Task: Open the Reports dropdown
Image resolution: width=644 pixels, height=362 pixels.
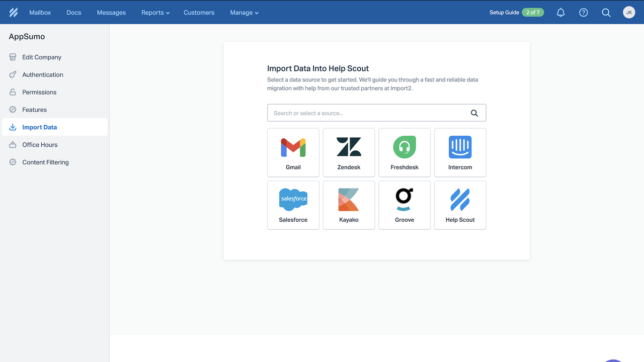Action: 155,12
